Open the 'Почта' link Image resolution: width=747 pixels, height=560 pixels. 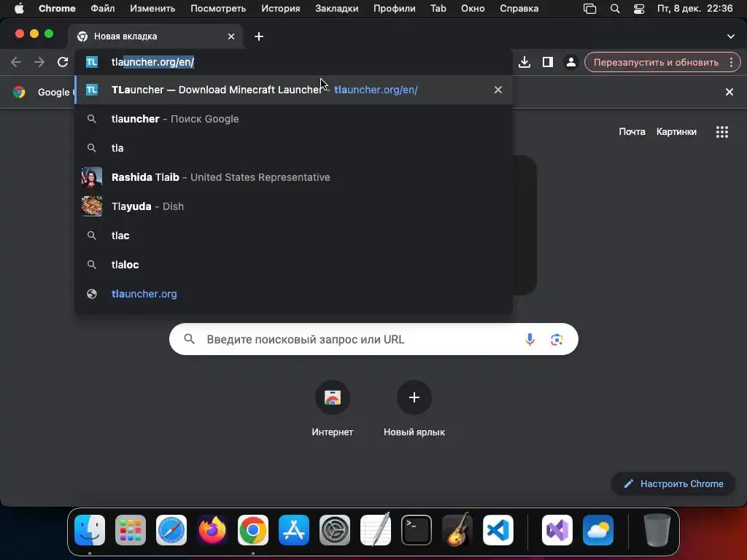(x=632, y=131)
